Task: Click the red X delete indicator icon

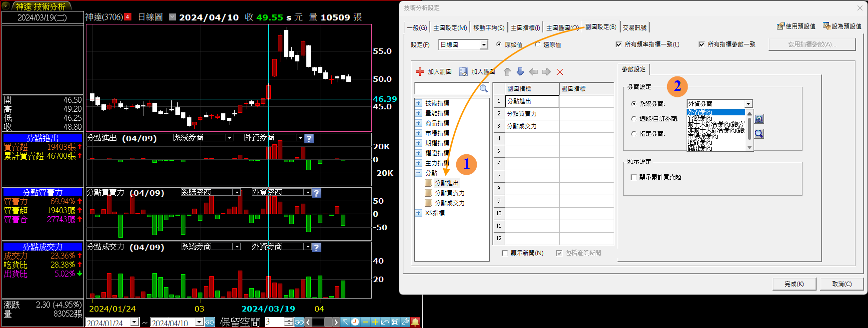Action: pyautogui.click(x=560, y=72)
